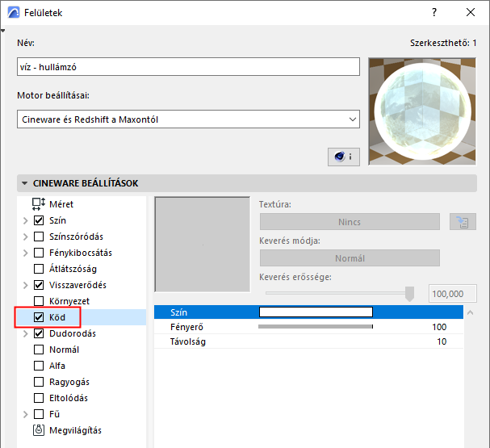Select the Méret size icon
The height and width of the screenshot is (448, 490).
(39, 204)
